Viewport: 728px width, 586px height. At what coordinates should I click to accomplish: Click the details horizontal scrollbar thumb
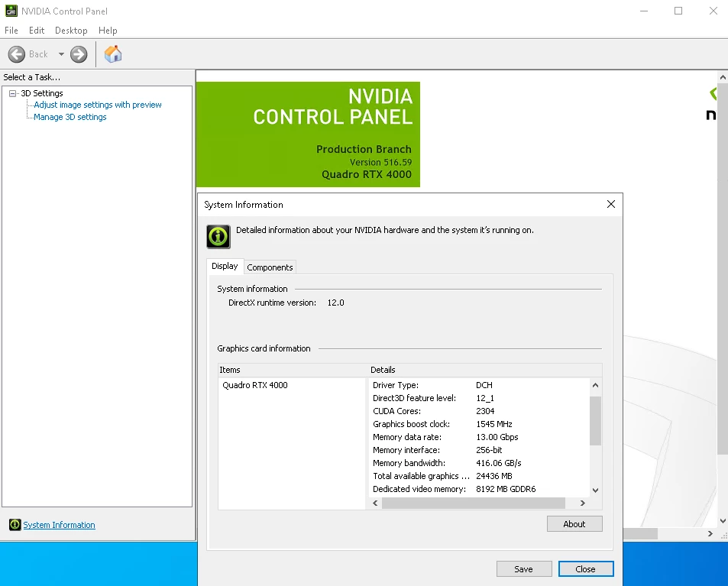(473, 503)
